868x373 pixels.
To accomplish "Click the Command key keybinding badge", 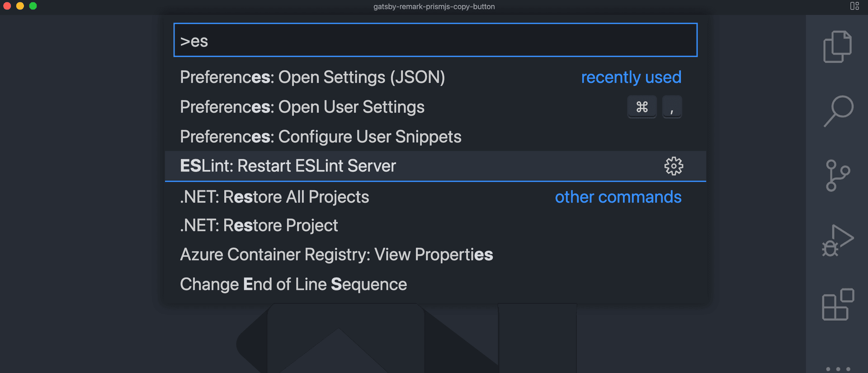I will point(642,107).
